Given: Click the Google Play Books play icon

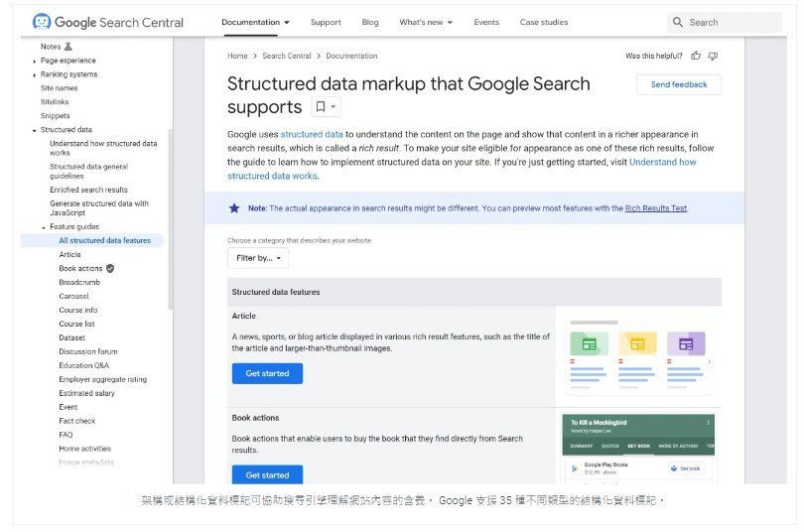Looking at the screenshot, I should [575, 467].
